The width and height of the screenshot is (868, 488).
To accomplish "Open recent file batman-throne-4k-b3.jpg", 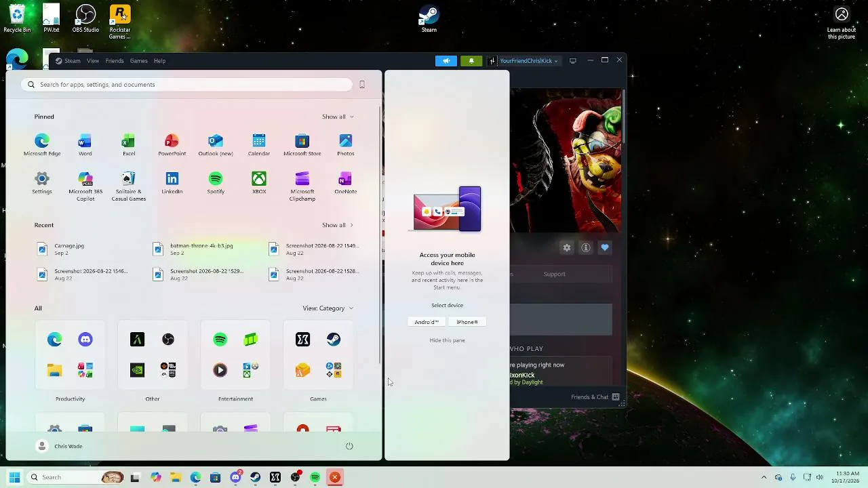I will (x=194, y=249).
